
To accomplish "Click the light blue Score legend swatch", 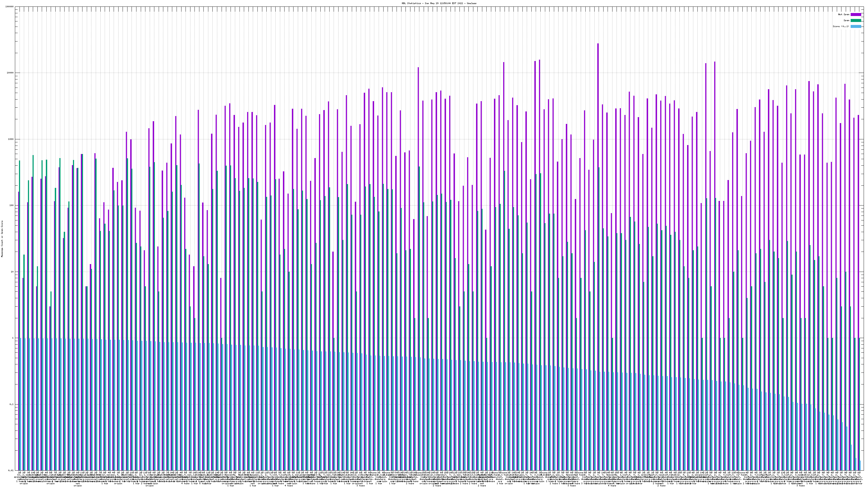I will pos(856,26).
